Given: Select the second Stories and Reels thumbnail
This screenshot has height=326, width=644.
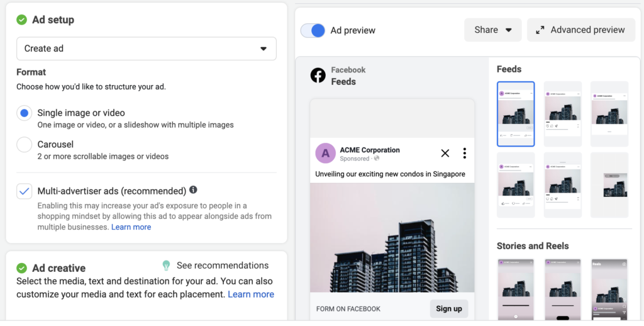Looking at the screenshot, I should [x=563, y=289].
